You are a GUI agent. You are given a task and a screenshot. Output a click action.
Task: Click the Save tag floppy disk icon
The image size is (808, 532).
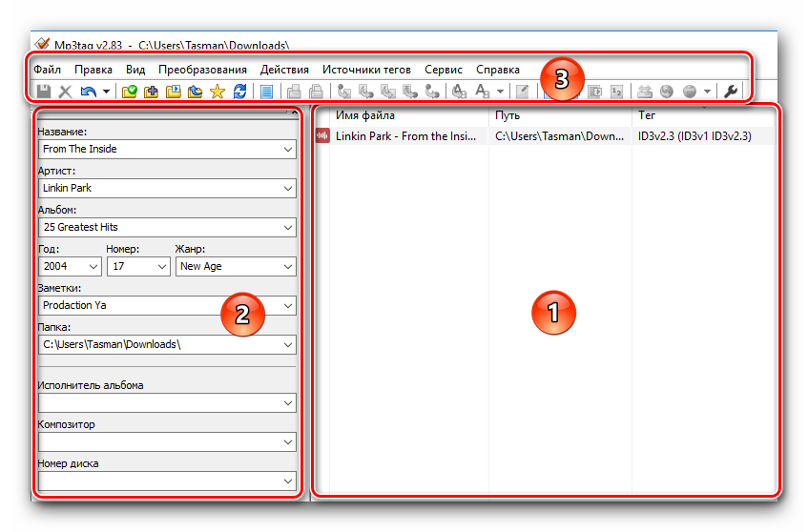[x=44, y=92]
